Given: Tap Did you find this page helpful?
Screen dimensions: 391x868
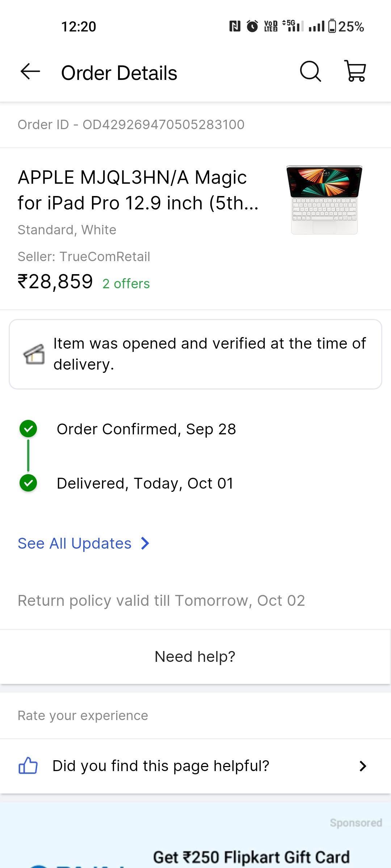Looking at the screenshot, I should [x=161, y=766].
